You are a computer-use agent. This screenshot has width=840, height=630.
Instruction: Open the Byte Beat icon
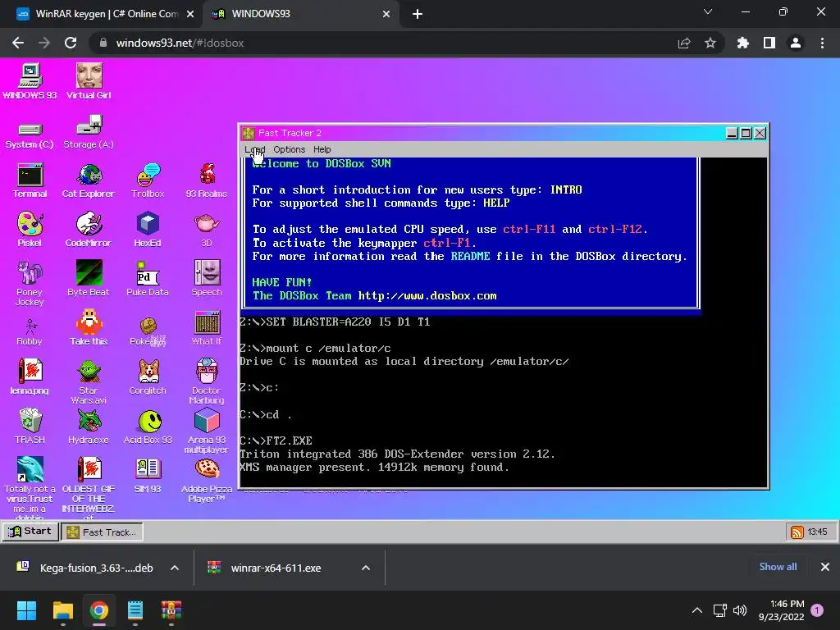pyautogui.click(x=89, y=279)
